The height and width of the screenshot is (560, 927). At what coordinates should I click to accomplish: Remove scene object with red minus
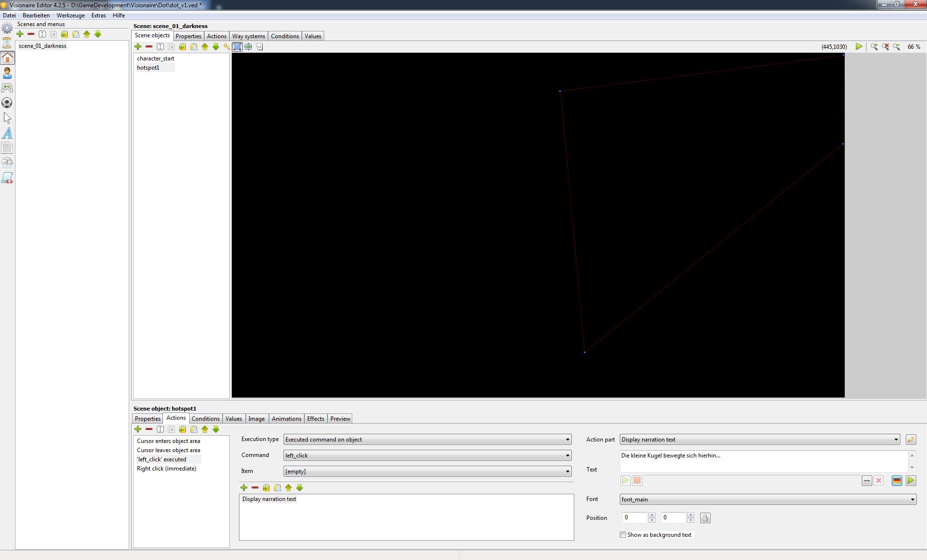(x=149, y=46)
